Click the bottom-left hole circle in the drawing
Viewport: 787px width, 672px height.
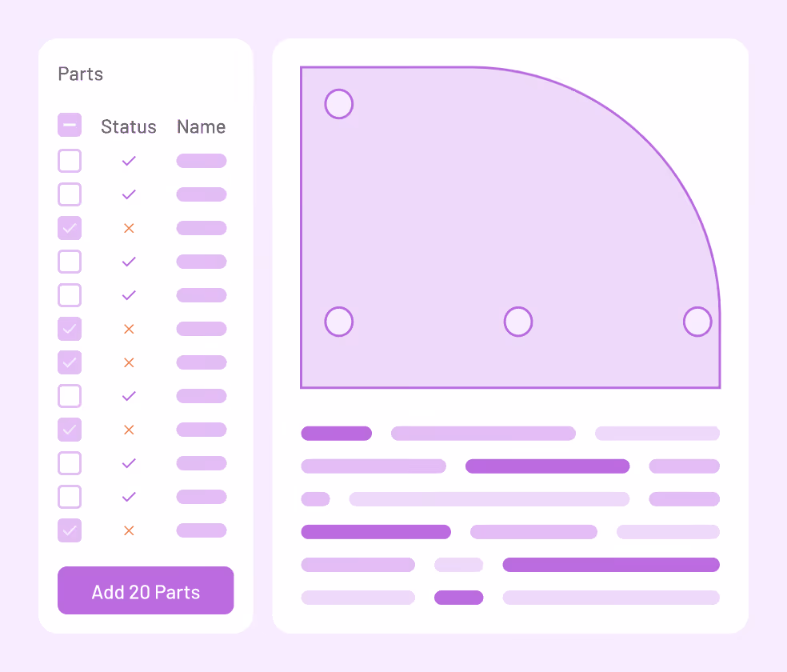pos(338,321)
